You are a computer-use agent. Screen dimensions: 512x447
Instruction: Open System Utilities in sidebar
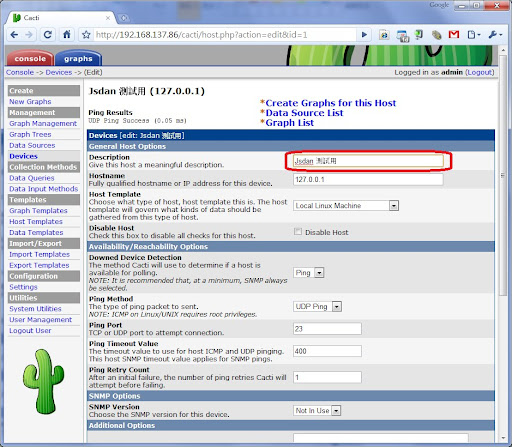[x=35, y=309]
